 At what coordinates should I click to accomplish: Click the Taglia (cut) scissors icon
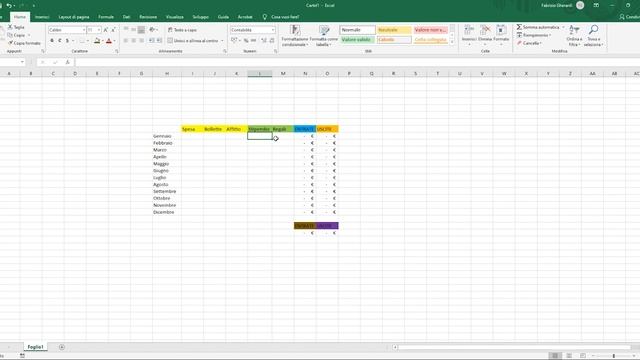pyautogui.click(x=10, y=27)
